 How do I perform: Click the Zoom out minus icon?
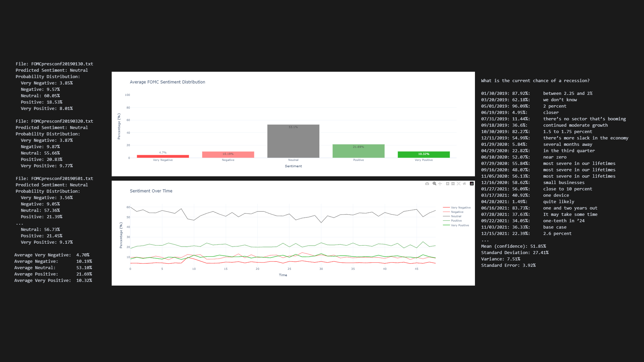coord(453,184)
